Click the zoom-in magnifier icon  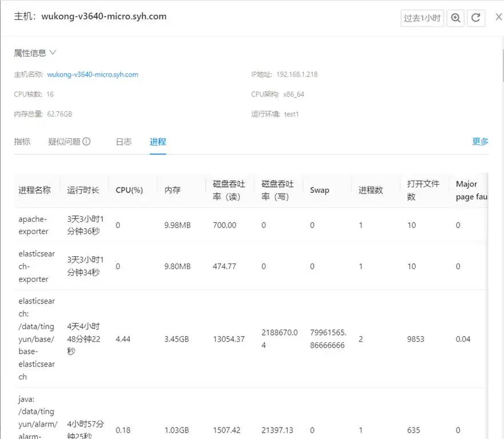[455, 18]
